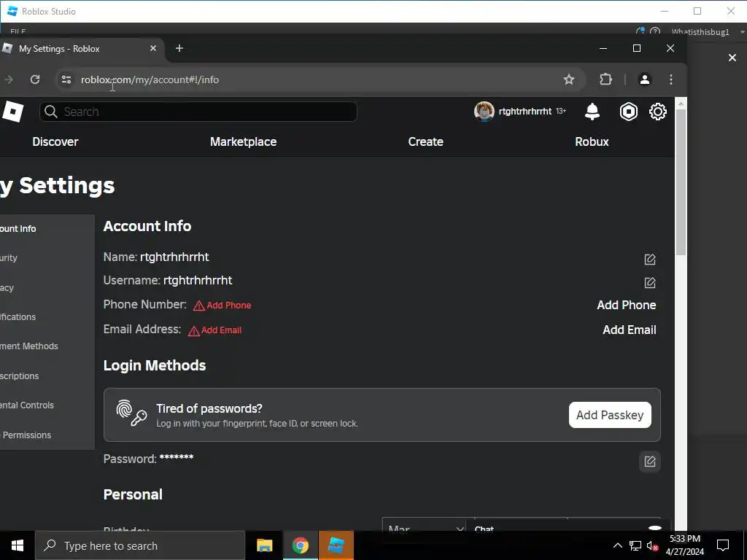This screenshot has width=747, height=560.
Task: Click the forward navigation arrow
Action: pyautogui.click(x=8, y=79)
